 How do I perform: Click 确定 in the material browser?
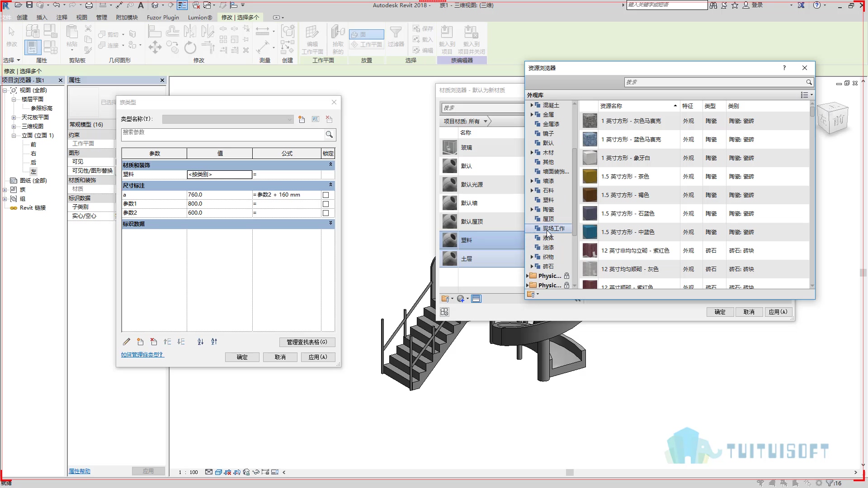click(x=720, y=312)
